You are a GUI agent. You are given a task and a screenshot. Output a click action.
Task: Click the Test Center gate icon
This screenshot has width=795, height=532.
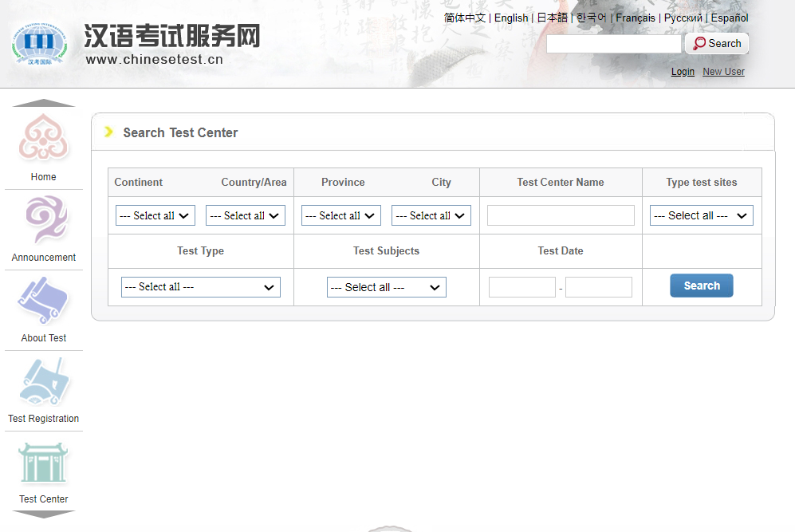(44, 463)
